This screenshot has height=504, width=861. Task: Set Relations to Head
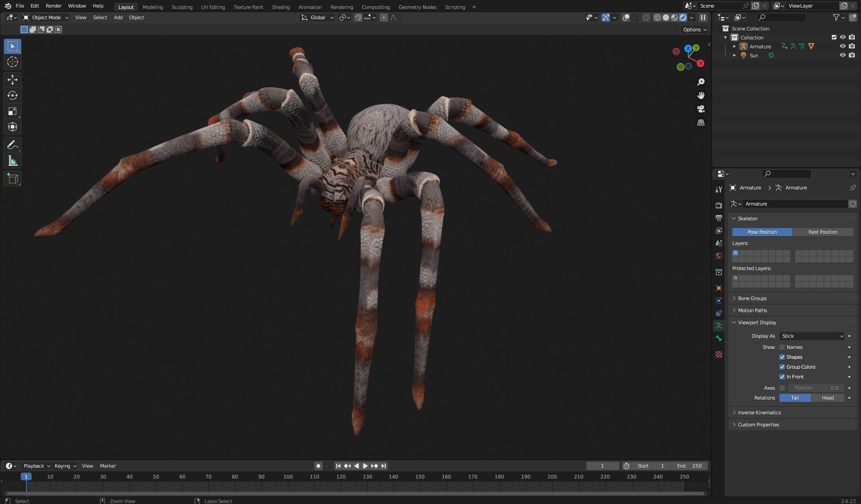(828, 398)
